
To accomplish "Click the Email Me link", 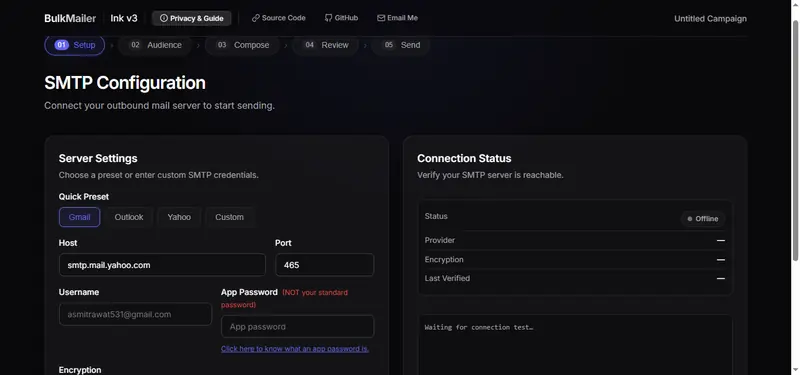I will coord(397,18).
